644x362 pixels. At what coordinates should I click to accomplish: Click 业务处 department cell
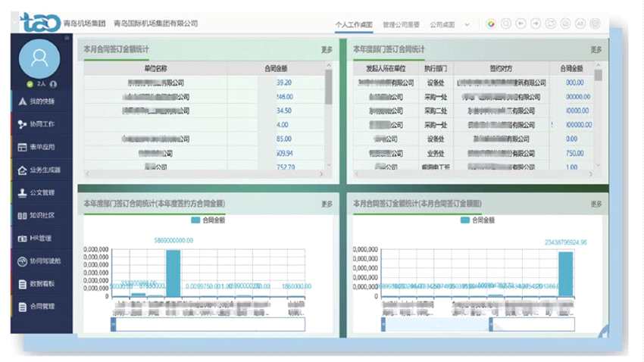(x=436, y=154)
